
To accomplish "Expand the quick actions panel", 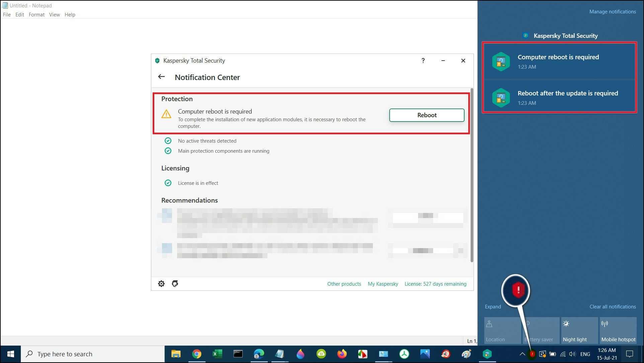I will [493, 307].
